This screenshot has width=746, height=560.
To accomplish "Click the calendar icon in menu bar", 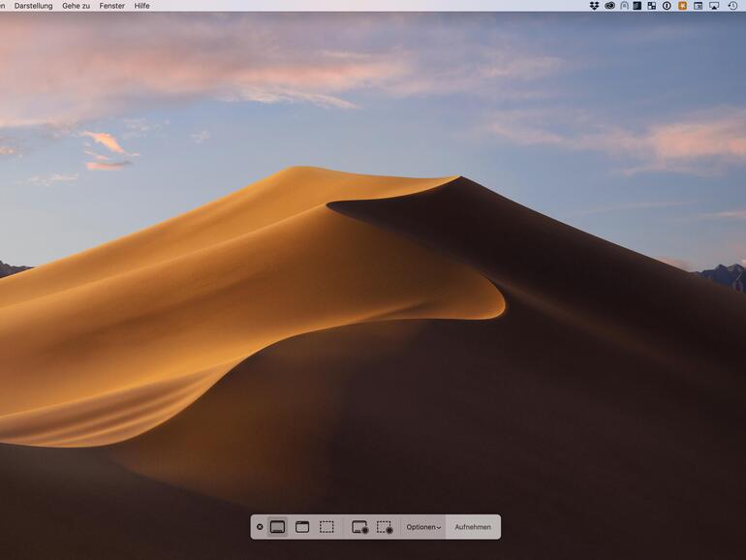I will 698,6.
